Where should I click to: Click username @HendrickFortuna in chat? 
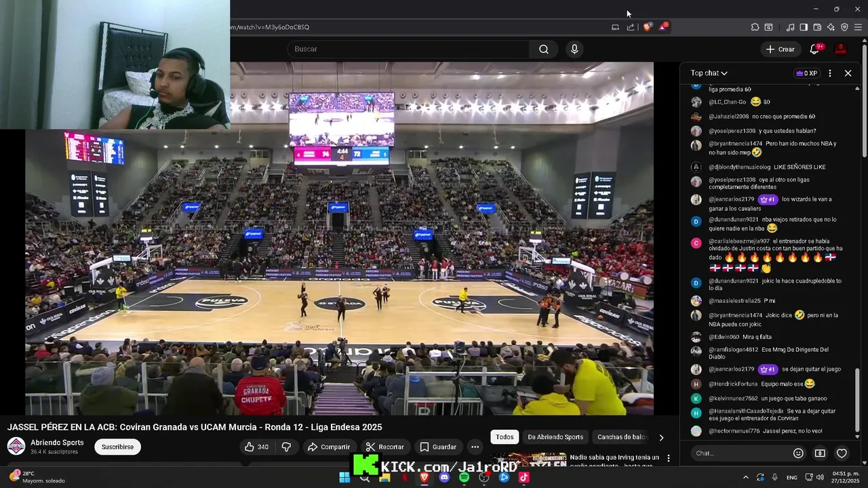click(x=733, y=384)
